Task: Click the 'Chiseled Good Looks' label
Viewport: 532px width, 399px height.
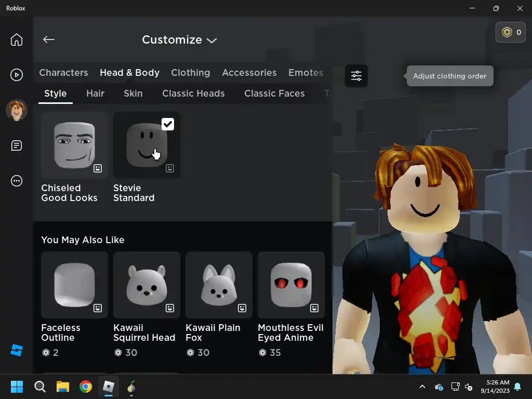Action: point(69,193)
